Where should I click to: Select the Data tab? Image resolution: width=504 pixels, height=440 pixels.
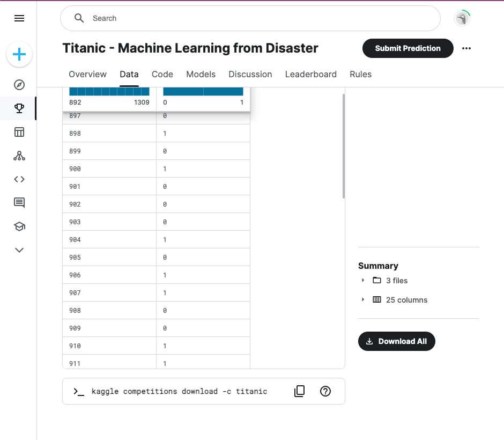coord(129,74)
